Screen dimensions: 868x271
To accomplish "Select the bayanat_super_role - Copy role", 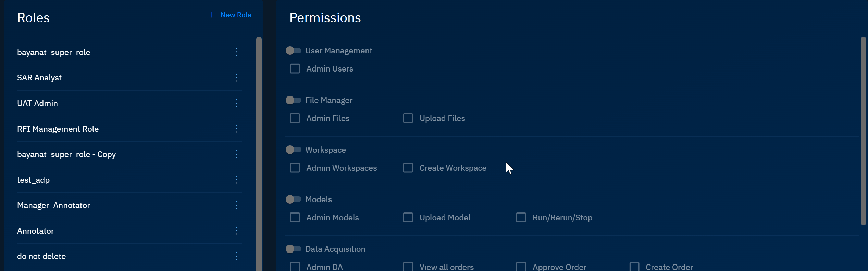I will 66,154.
